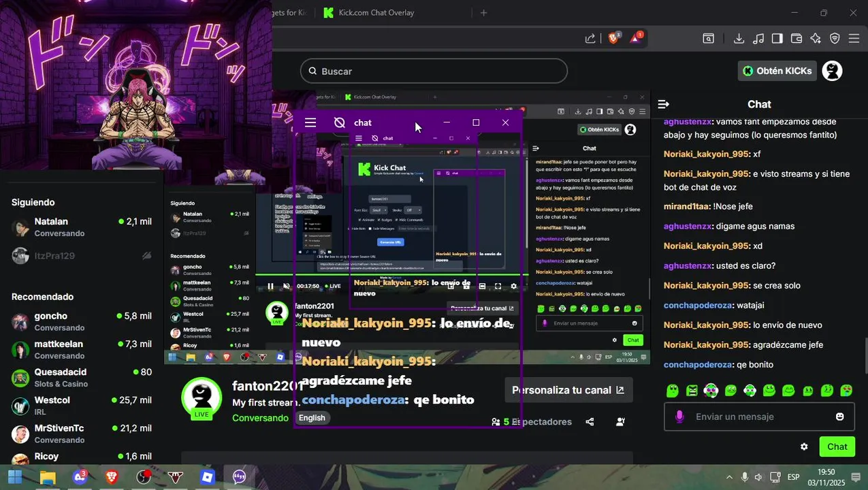Click the share icon next to the Espectadores count
This screenshot has height=490, width=868.
[590, 422]
